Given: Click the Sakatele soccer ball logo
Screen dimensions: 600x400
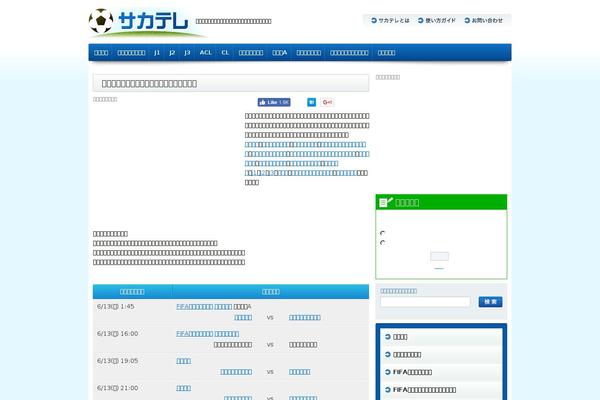Looking at the screenshot, I should pyautogui.click(x=101, y=20).
